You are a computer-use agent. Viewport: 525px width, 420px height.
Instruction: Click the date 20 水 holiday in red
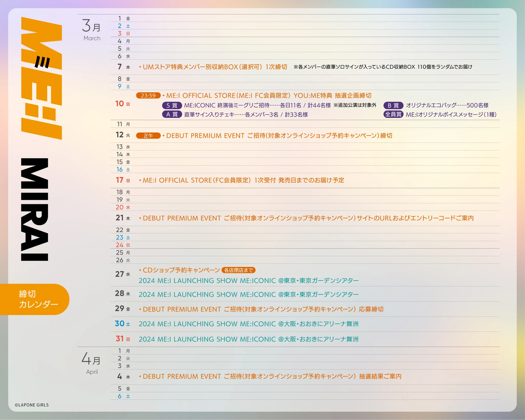pos(123,207)
